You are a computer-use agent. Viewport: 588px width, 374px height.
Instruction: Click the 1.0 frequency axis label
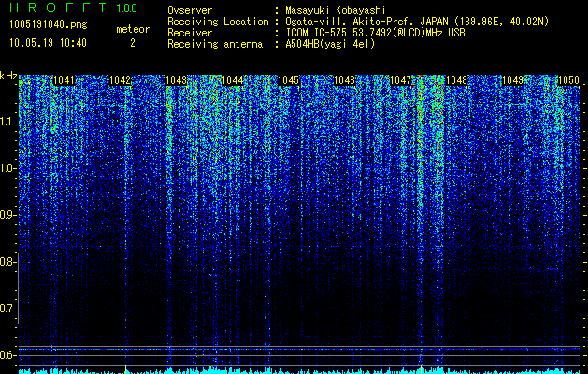click(7, 168)
